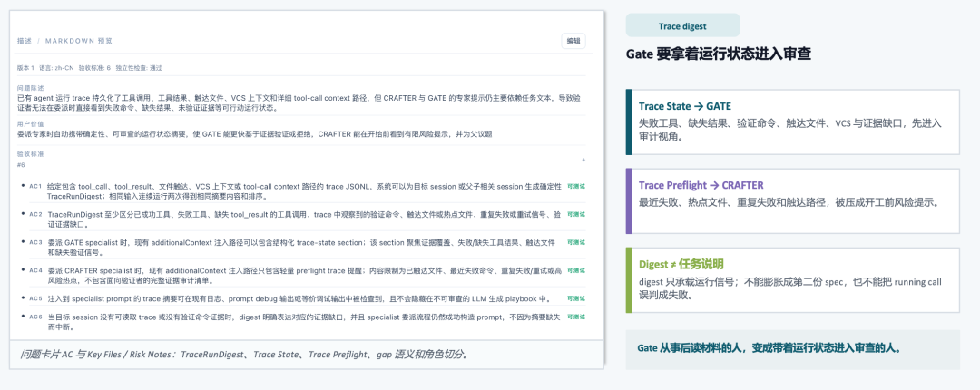
Task: Click the Trace Preflight → CRAFTER card
Action: (792, 201)
